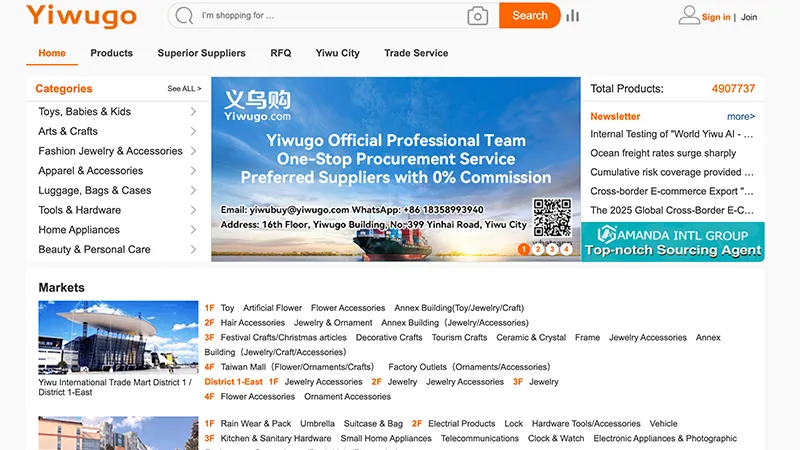Screen dimensions: 800x450
Task: Open Tools & Hardware category
Action: click(x=80, y=210)
